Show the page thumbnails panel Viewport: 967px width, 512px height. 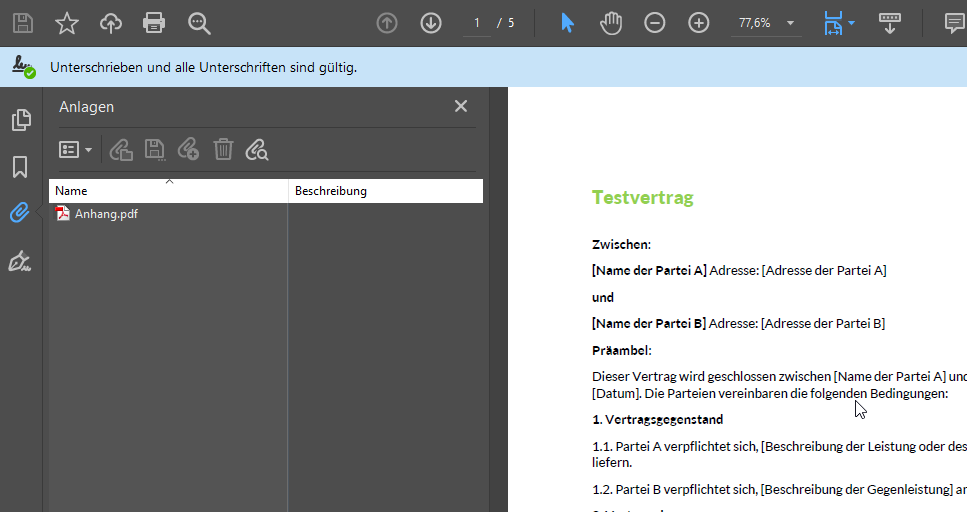20,120
